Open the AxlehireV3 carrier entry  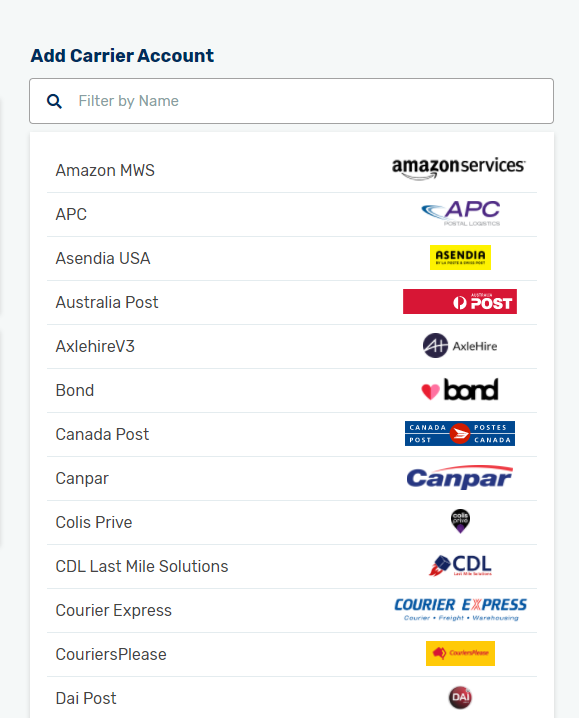tap(95, 346)
